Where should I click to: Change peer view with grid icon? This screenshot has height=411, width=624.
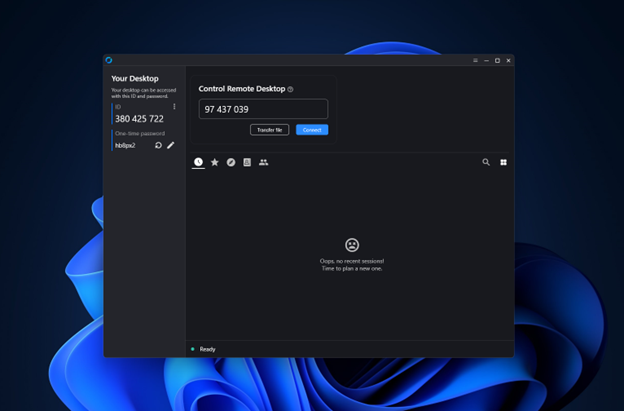pyautogui.click(x=503, y=162)
